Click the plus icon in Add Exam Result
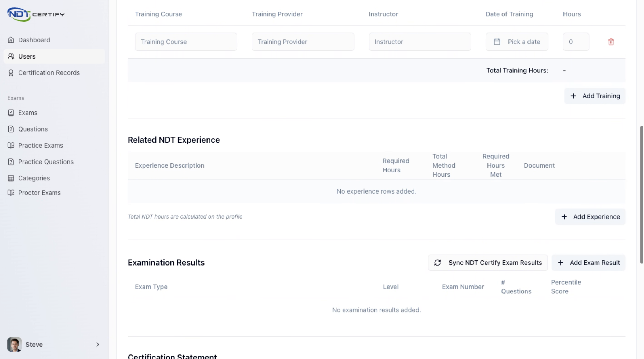Screen dimensions: 644x359 coord(561,263)
